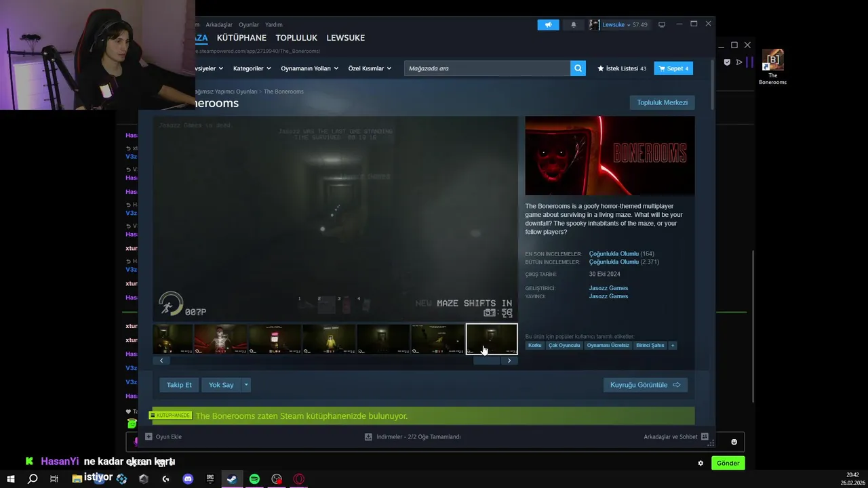868x488 pixels.
Task: Click the Steam store page vertical scrollbar
Action: pos(711,84)
